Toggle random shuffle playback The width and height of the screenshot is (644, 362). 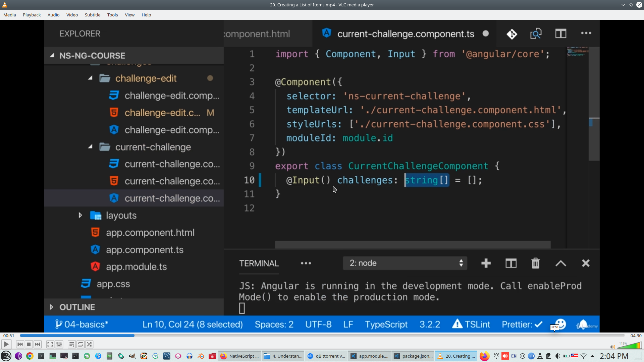[x=89, y=344]
